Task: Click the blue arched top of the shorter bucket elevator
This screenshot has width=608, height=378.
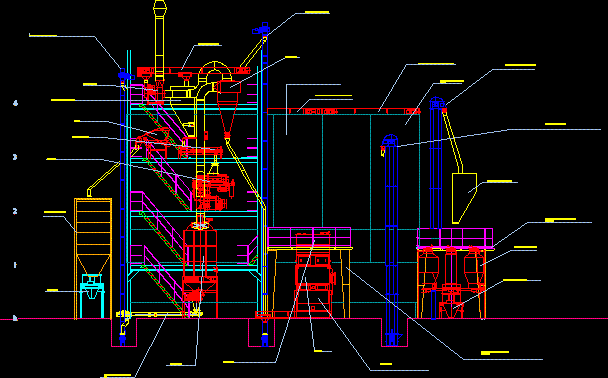Action: [390, 140]
